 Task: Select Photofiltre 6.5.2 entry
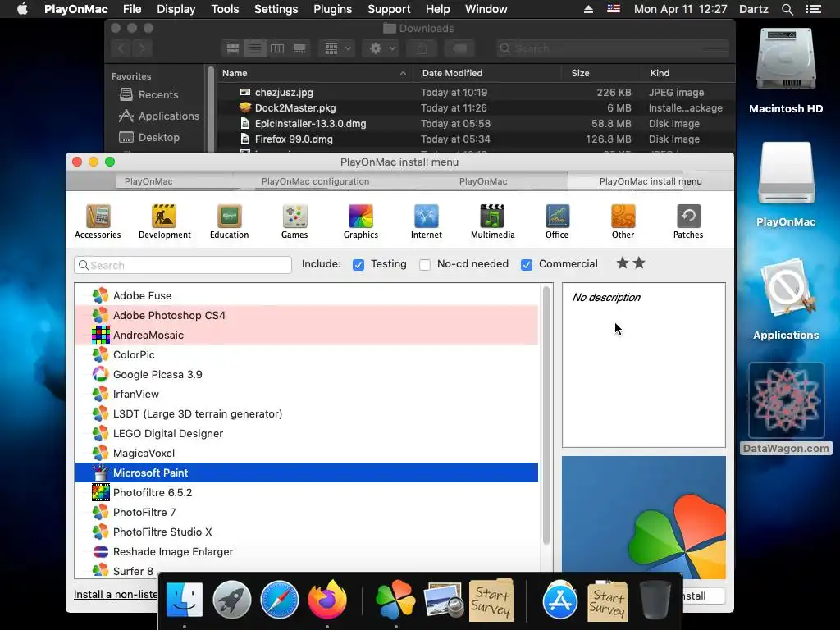point(307,492)
